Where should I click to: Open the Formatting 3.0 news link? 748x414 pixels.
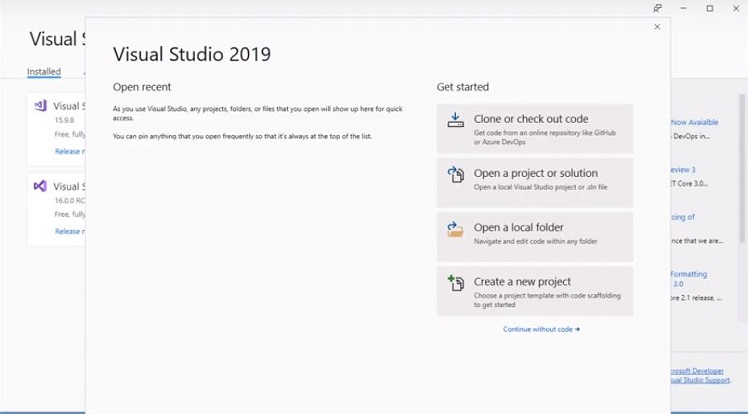tap(689, 279)
